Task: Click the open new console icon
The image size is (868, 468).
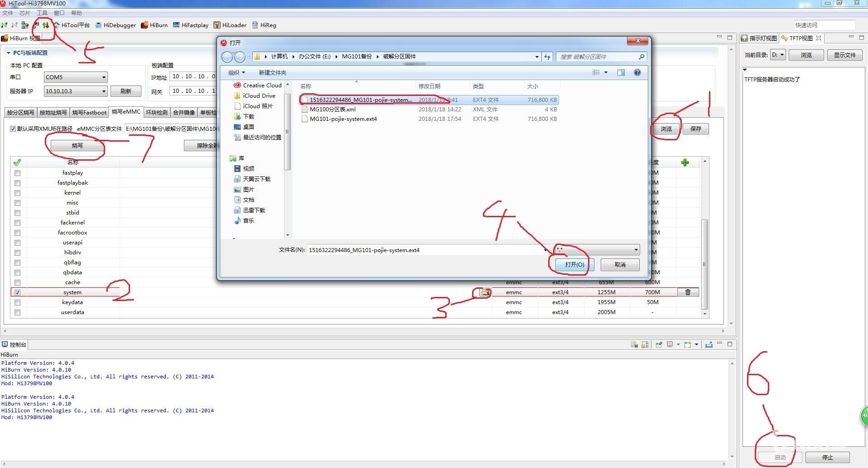Action: pyautogui.click(x=688, y=344)
